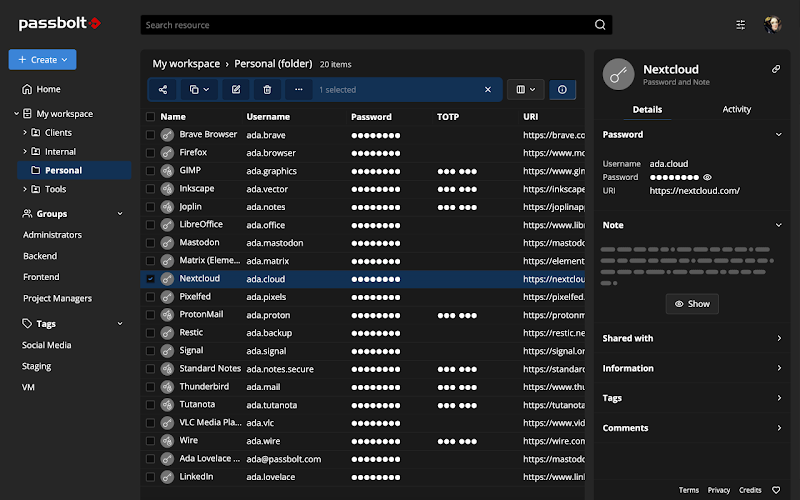Open the more actions ellipsis menu

[x=297, y=90]
